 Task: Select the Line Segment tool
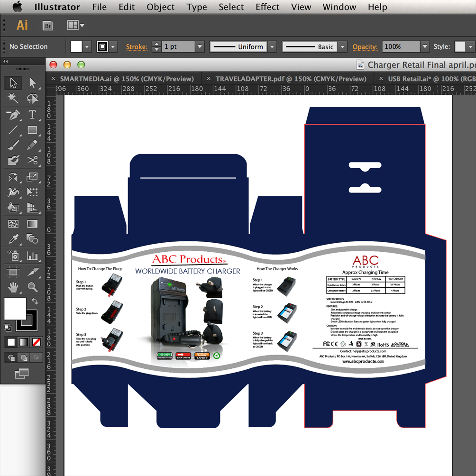(x=13, y=130)
